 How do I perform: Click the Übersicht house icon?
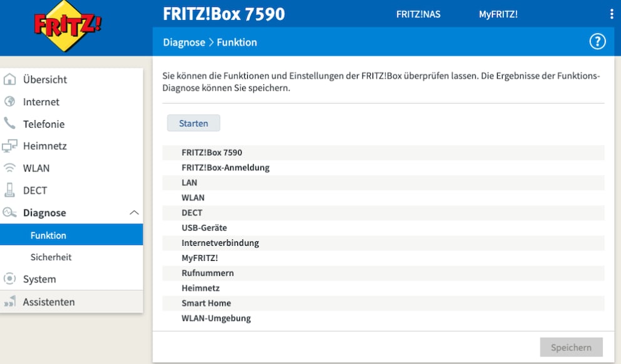pos(9,79)
